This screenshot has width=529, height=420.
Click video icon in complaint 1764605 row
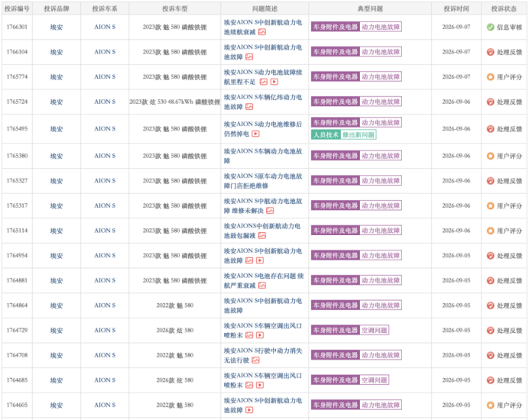coord(249,410)
